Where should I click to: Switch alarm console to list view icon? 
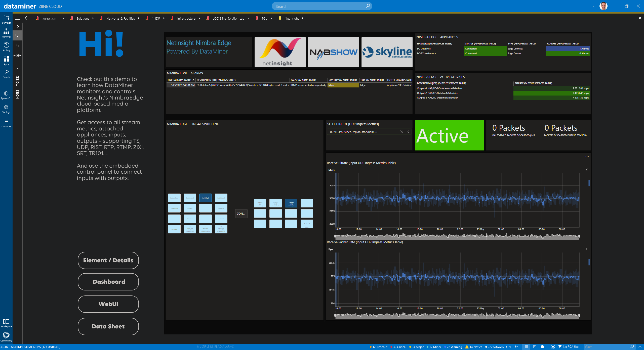click(526, 347)
